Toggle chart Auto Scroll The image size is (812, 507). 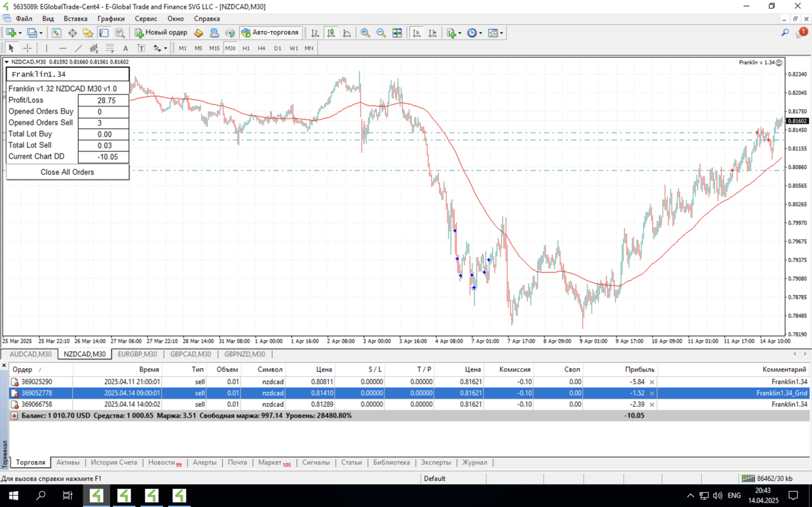click(416, 33)
